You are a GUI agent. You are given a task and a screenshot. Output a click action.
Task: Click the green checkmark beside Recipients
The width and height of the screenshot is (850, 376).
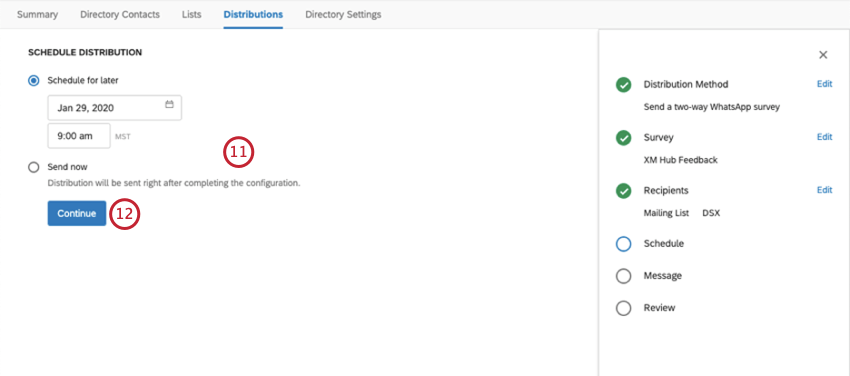623,191
